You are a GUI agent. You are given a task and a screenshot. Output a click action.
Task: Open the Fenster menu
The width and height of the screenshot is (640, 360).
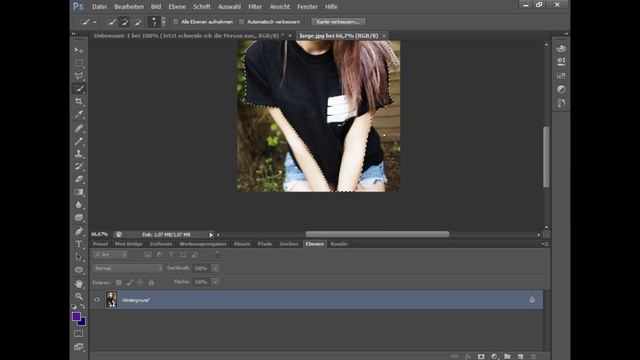(307, 7)
